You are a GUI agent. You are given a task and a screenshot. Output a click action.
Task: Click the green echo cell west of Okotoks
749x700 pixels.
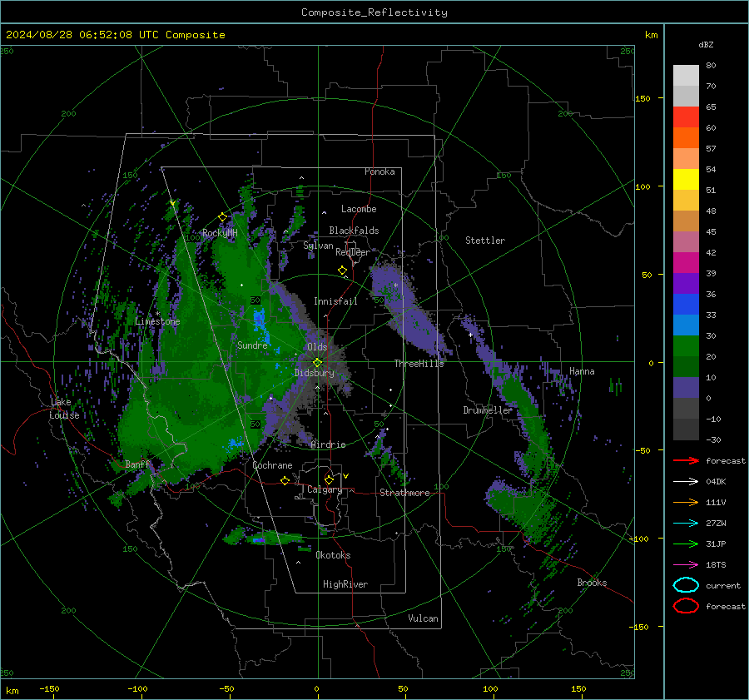(264, 537)
